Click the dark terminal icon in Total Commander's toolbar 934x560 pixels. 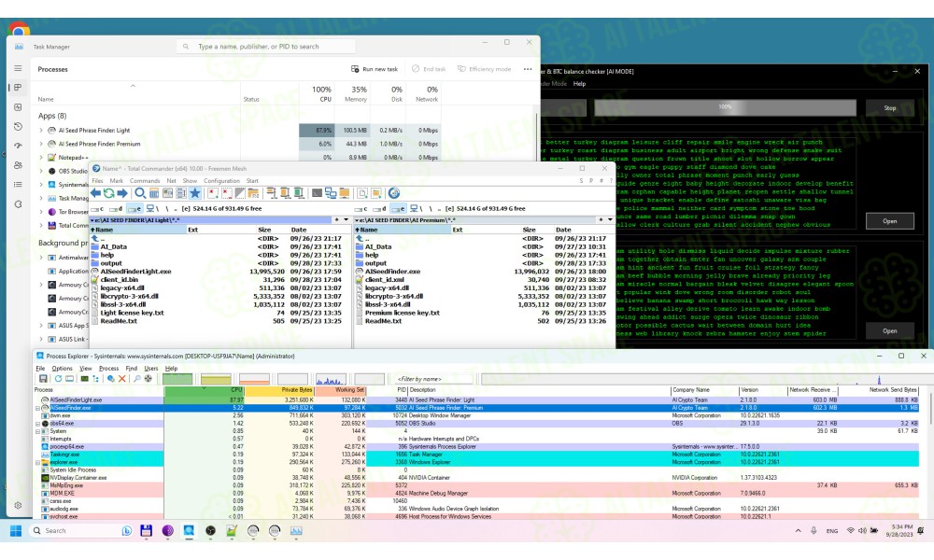[317, 193]
